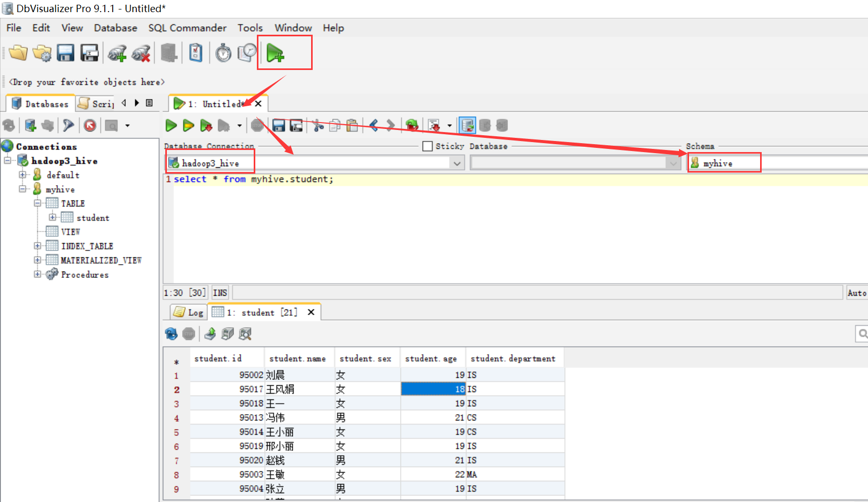Click the red circle arrow icon in Databases panel
Viewport: 868px width, 502px height.
coord(90,125)
